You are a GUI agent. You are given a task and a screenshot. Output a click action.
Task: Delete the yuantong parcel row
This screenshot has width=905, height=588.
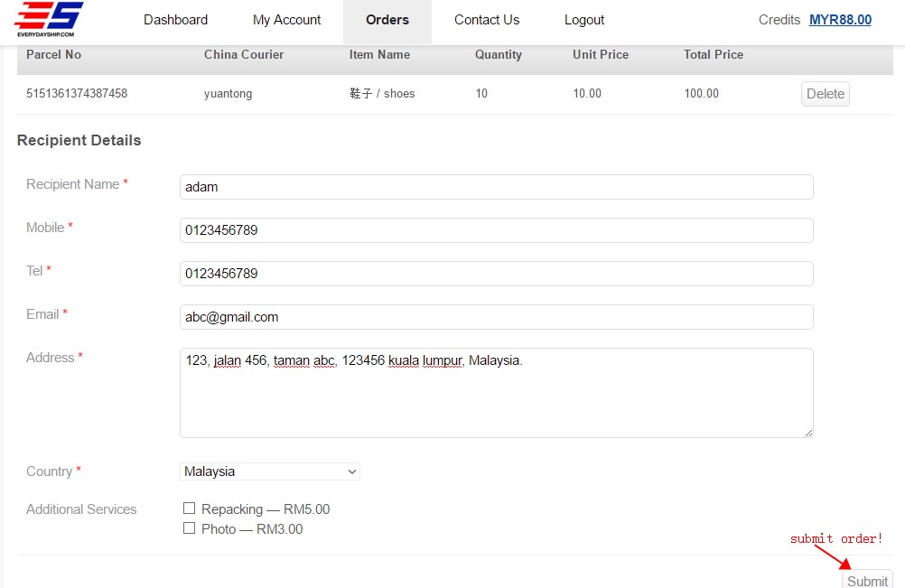[825, 94]
